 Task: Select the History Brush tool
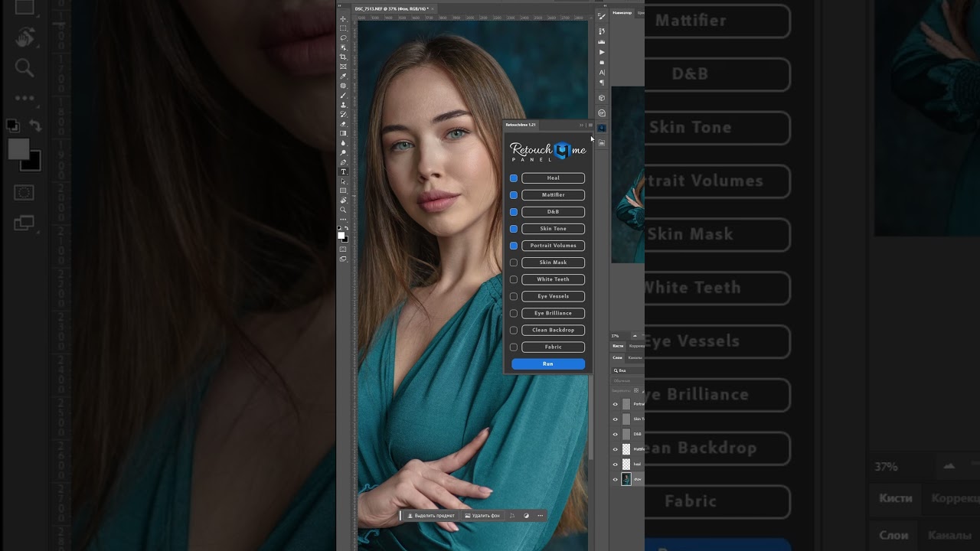(343, 113)
